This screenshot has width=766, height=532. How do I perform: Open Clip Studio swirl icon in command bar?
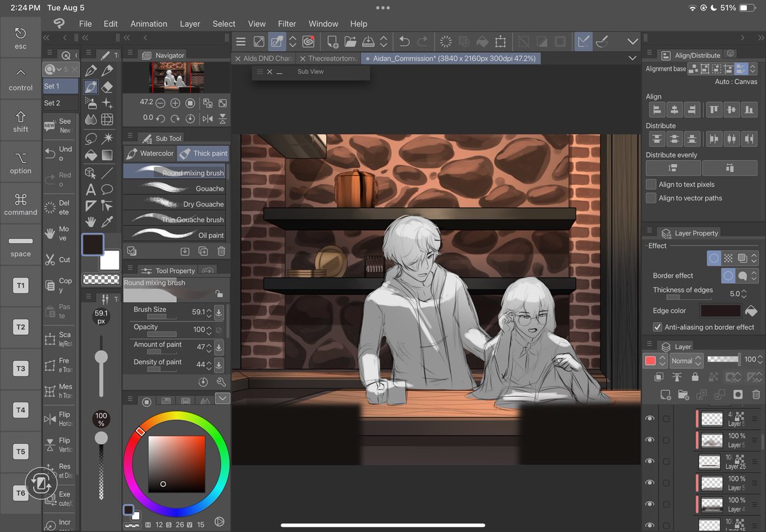coord(308,41)
